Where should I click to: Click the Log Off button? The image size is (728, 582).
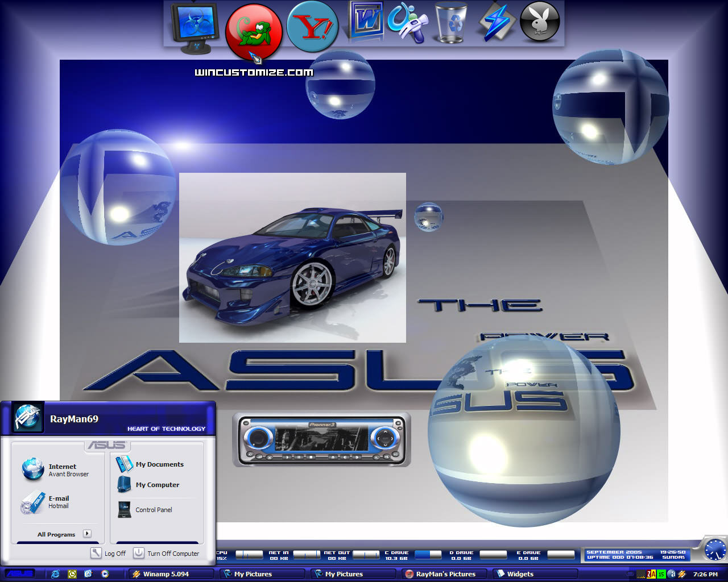(108, 553)
